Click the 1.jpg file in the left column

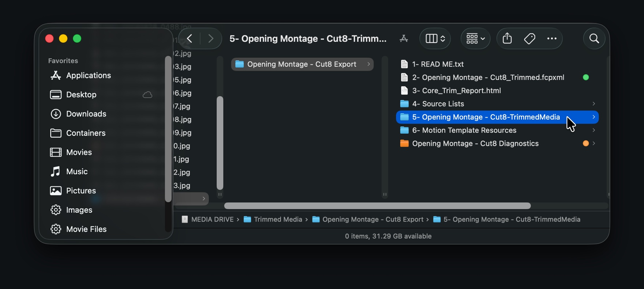click(181, 159)
